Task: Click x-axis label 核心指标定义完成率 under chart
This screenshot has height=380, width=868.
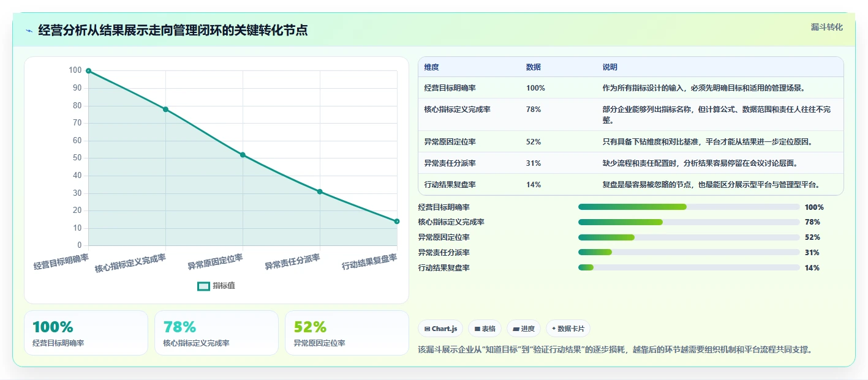Action: coord(130,263)
